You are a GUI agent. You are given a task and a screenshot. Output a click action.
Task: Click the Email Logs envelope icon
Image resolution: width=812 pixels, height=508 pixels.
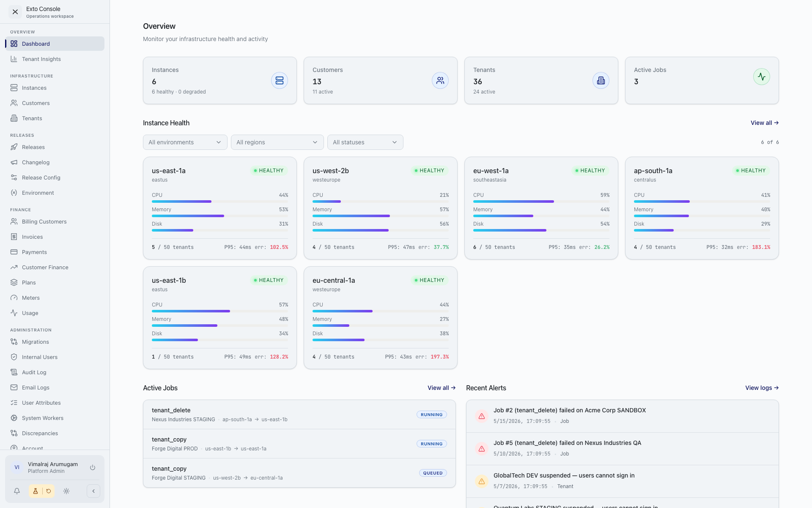point(14,387)
